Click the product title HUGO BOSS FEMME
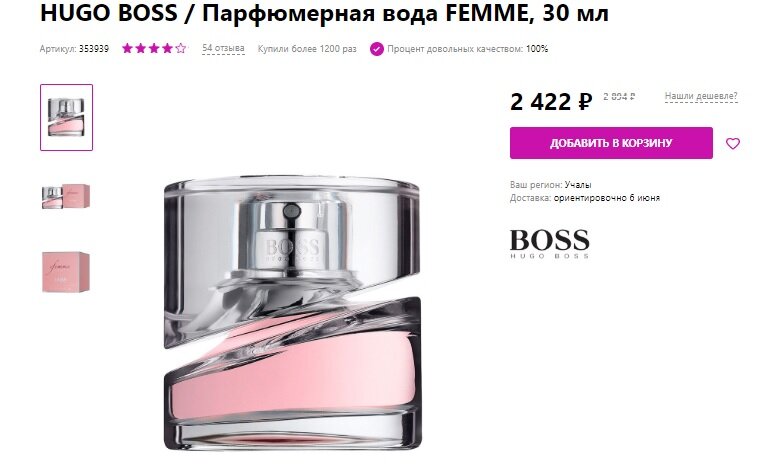Image resolution: width=763 pixels, height=475 pixels. coord(324,13)
